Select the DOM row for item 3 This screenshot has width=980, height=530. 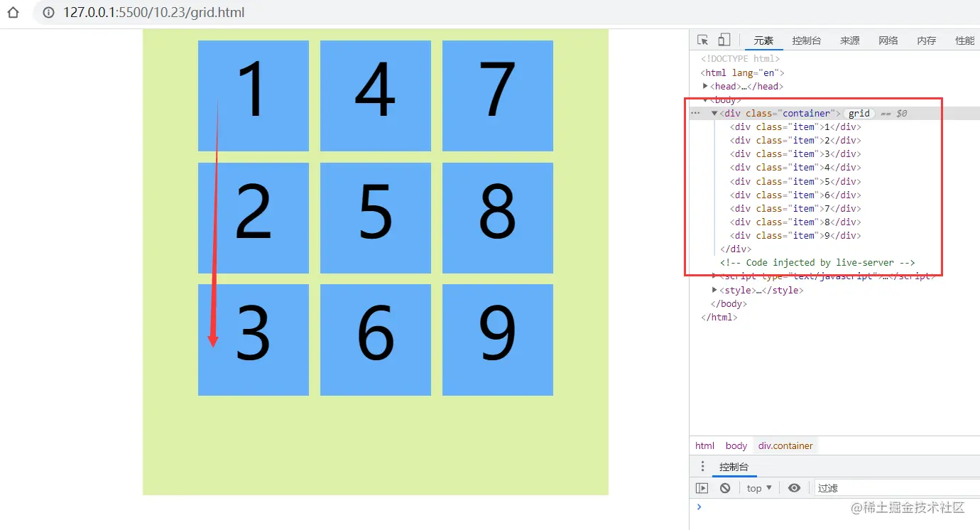(795, 153)
